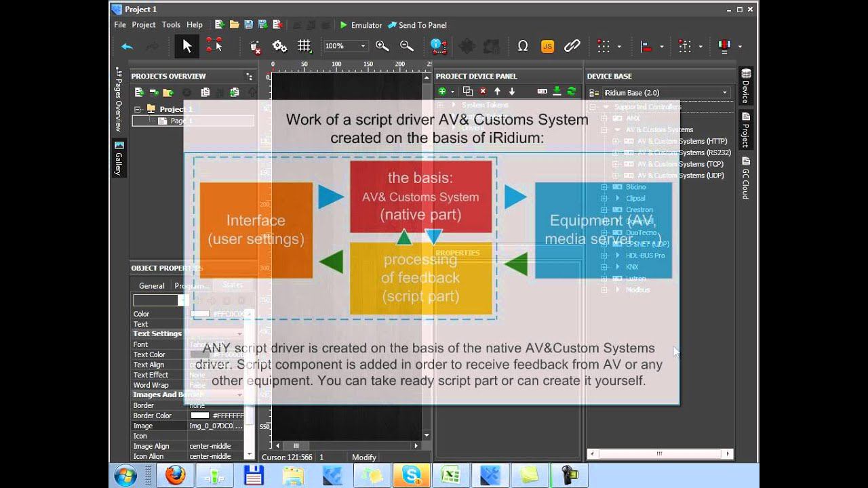This screenshot has width=868, height=488.
Task: Toggle the grid display icon
Action: [x=304, y=46]
